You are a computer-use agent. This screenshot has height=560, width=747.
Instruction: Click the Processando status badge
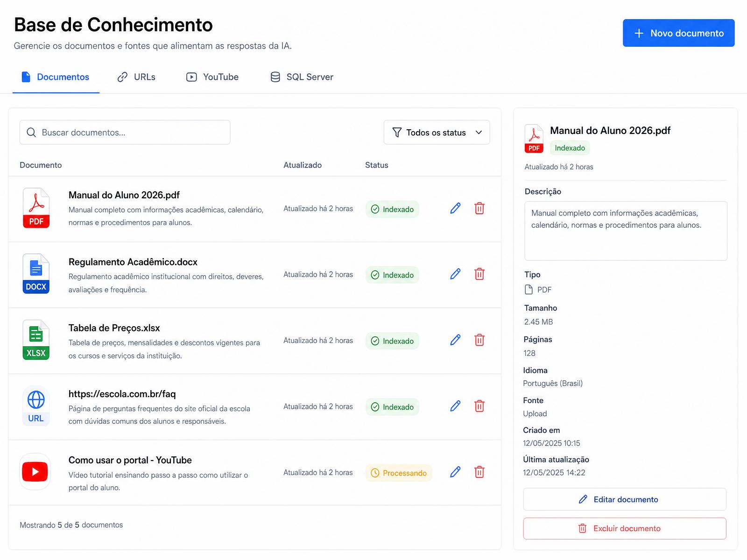pyautogui.click(x=399, y=473)
